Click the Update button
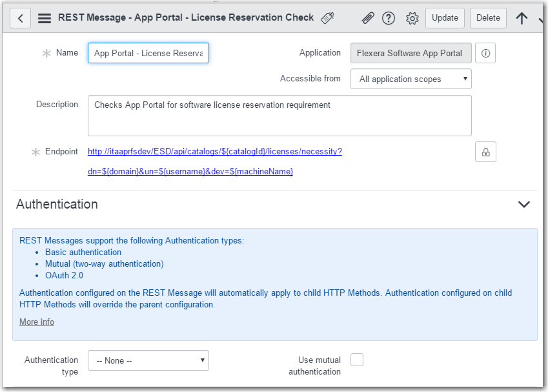Viewport: 548px width, 392px height. [x=445, y=18]
